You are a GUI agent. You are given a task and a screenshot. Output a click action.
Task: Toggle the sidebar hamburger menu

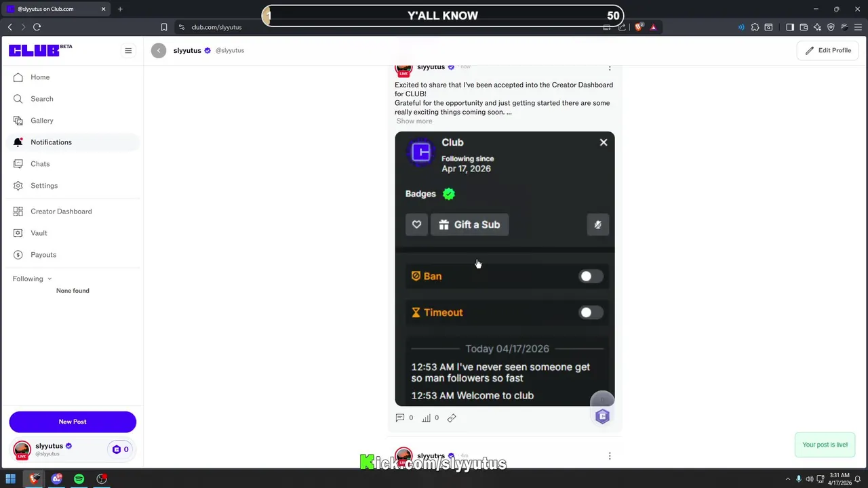(x=128, y=50)
